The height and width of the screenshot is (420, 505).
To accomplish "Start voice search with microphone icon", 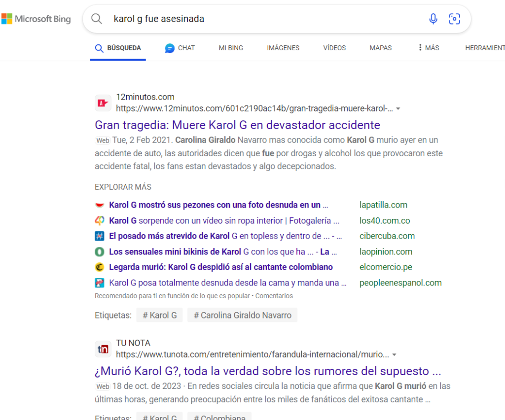I will [433, 19].
